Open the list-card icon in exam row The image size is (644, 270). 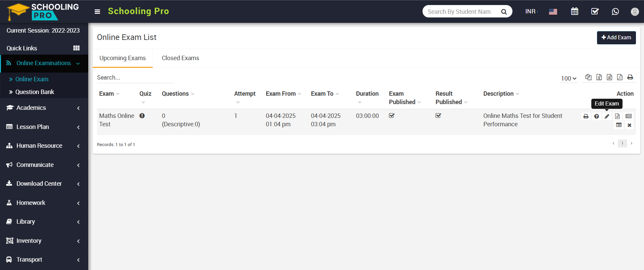tap(619, 125)
